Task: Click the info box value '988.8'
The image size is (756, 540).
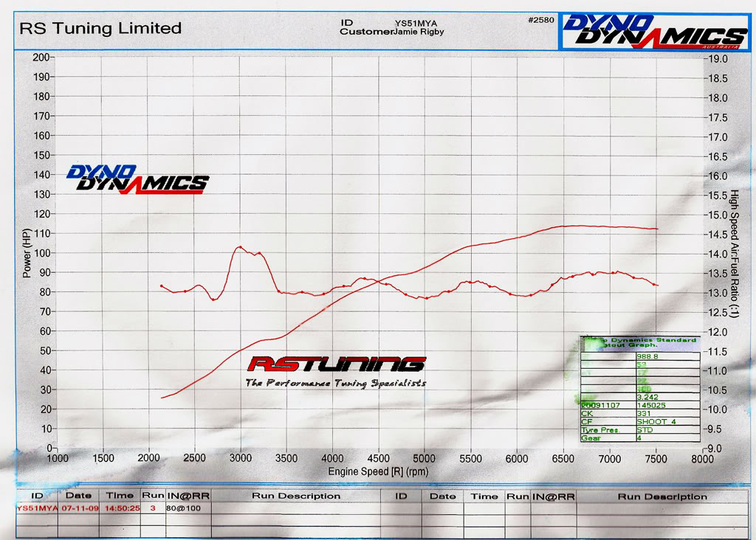Action: pyautogui.click(x=647, y=356)
